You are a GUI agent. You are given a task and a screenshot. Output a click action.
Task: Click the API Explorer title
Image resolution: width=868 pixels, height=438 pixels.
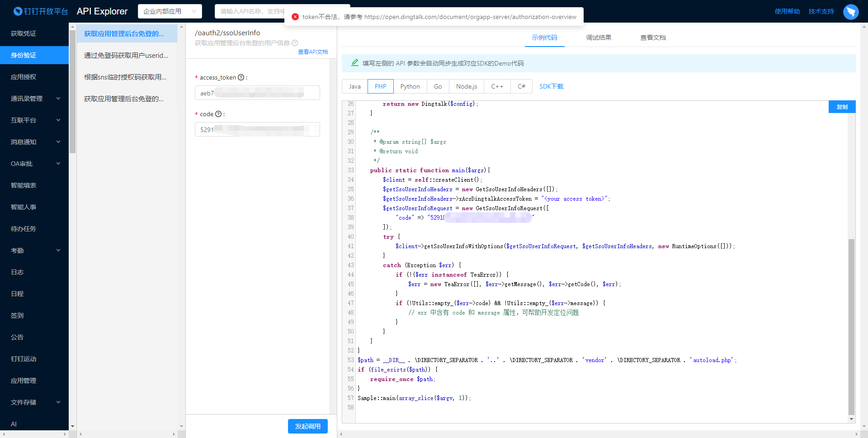102,11
